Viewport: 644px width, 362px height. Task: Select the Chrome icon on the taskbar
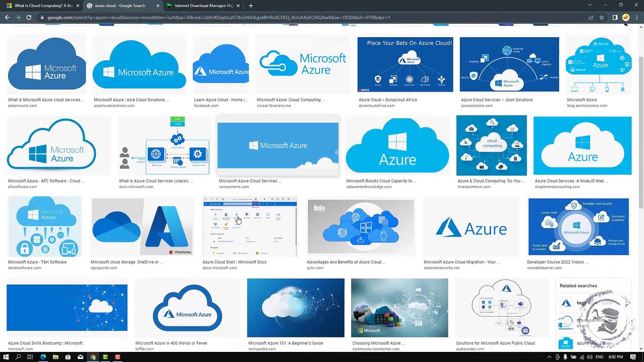point(93,357)
